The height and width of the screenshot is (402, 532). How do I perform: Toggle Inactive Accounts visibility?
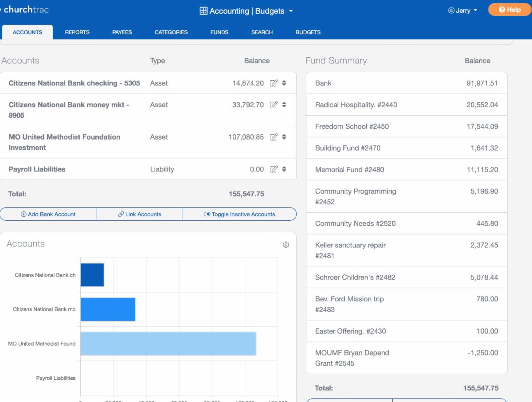(x=239, y=214)
